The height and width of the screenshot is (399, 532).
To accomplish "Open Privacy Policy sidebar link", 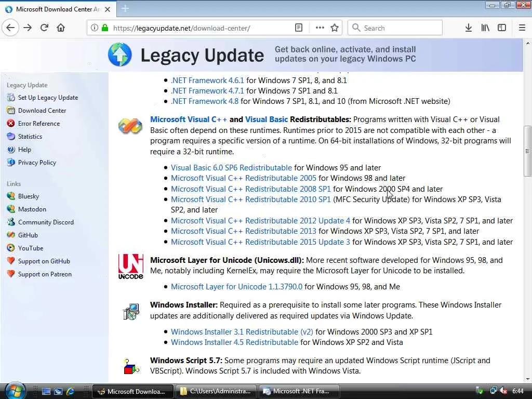I will point(37,163).
